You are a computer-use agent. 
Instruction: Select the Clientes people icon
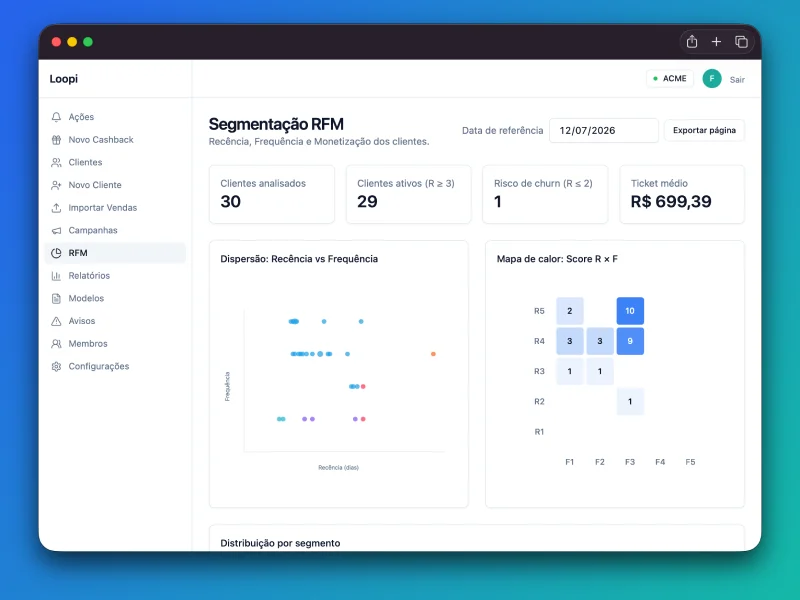click(56, 162)
